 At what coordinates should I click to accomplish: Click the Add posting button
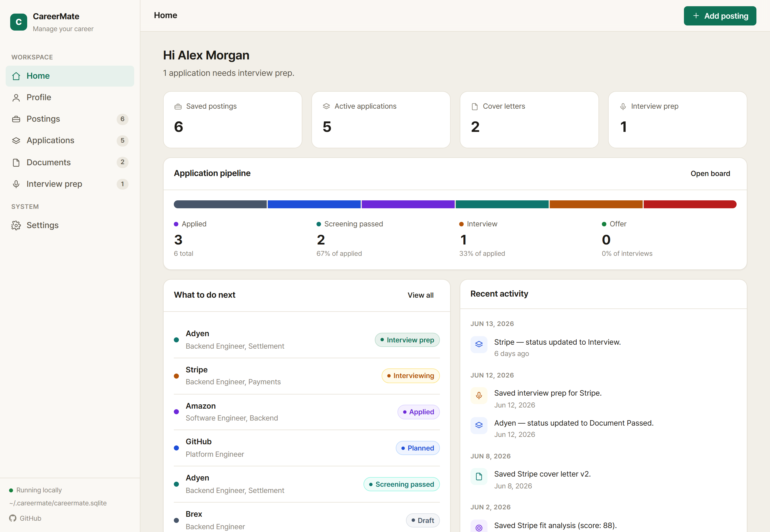click(720, 16)
